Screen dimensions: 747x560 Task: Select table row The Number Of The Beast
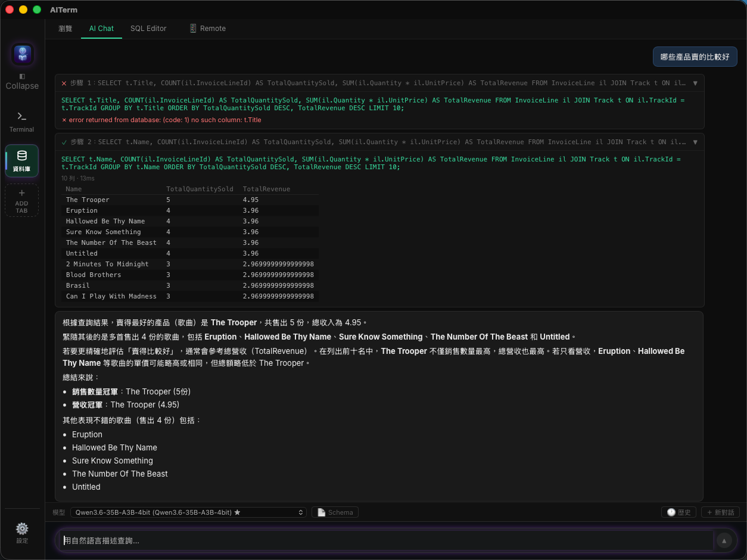[191, 243]
